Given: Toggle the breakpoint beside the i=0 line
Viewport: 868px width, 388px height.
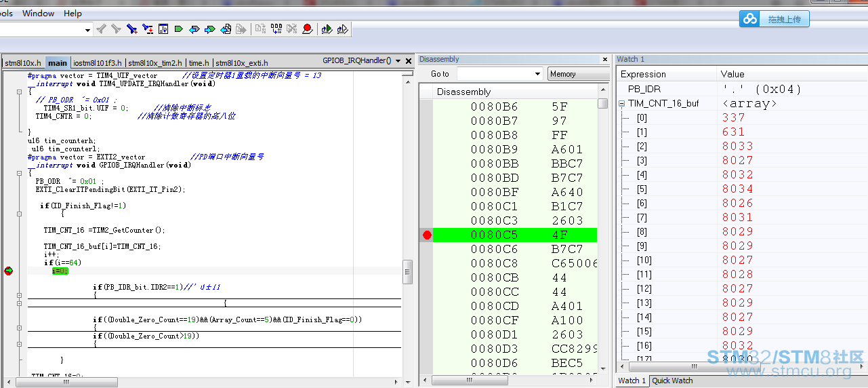Looking at the screenshot, I should [8, 271].
